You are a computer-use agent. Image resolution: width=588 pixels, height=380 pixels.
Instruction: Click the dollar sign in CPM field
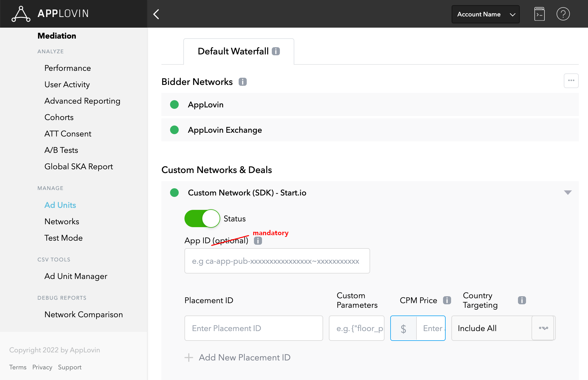(404, 328)
